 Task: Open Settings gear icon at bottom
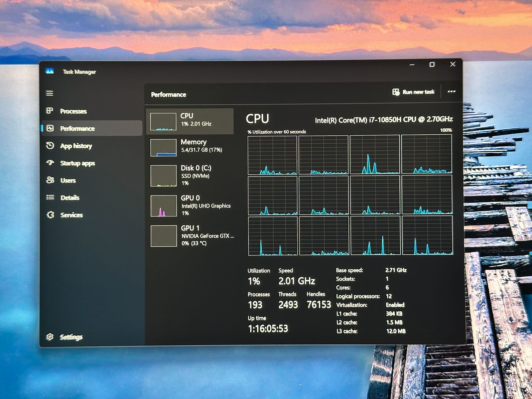click(x=50, y=337)
